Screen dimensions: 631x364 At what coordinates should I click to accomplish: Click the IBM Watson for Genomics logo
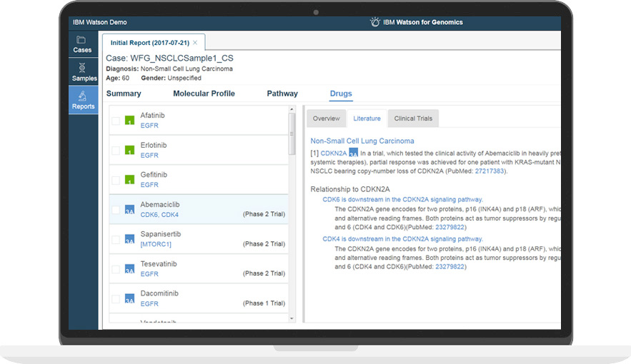(x=375, y=22)
